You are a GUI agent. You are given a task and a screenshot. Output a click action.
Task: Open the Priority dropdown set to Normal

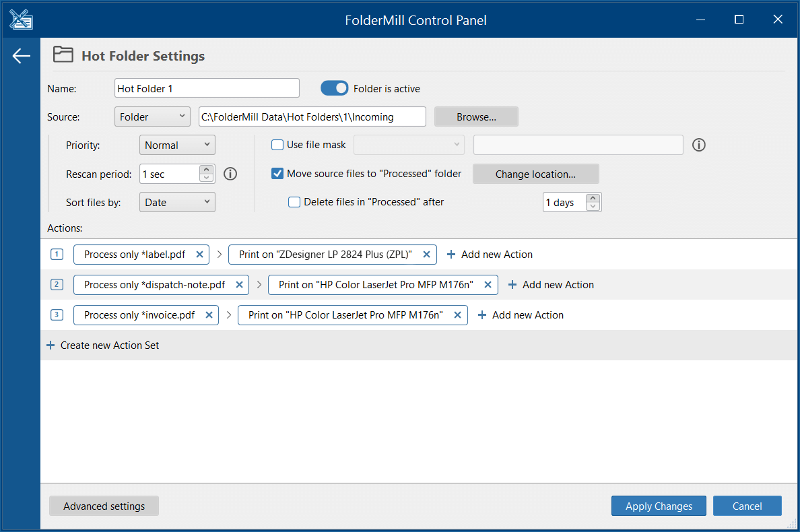[x=177, y=145]
